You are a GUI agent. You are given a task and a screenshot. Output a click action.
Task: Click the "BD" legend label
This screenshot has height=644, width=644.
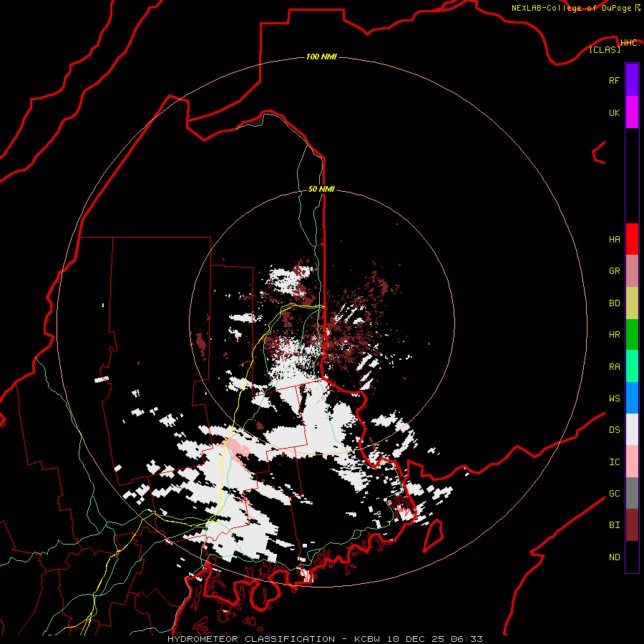click(x=614, y=303)
